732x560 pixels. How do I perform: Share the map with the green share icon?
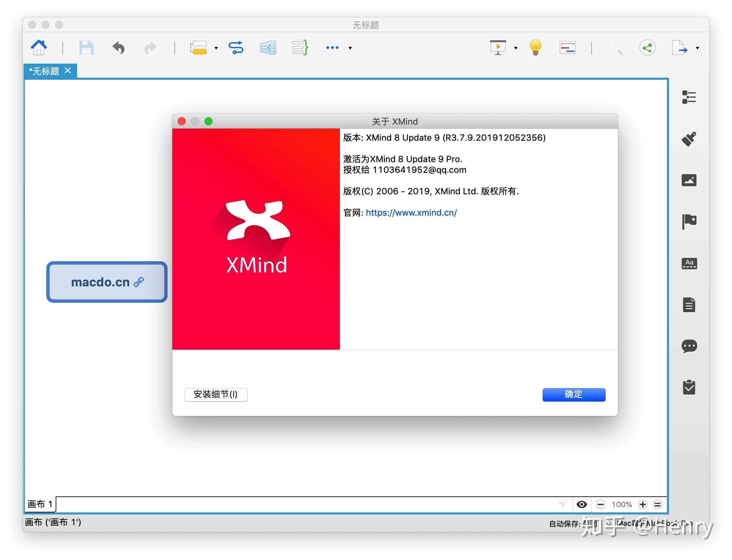(x=648, y=48)
